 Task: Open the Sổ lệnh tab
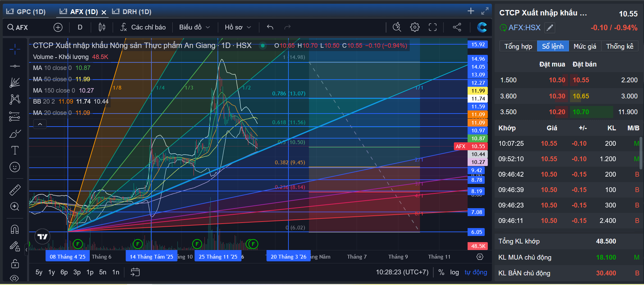(x=553, y=46)
